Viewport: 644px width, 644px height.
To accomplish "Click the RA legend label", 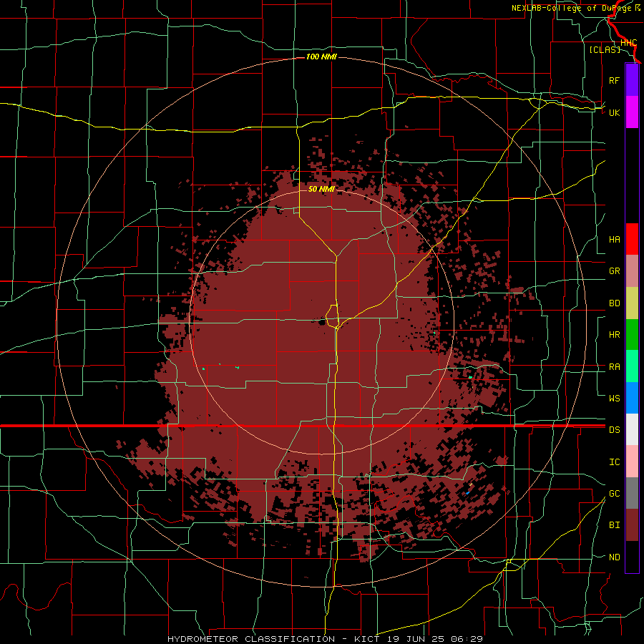I will [614, 366].
